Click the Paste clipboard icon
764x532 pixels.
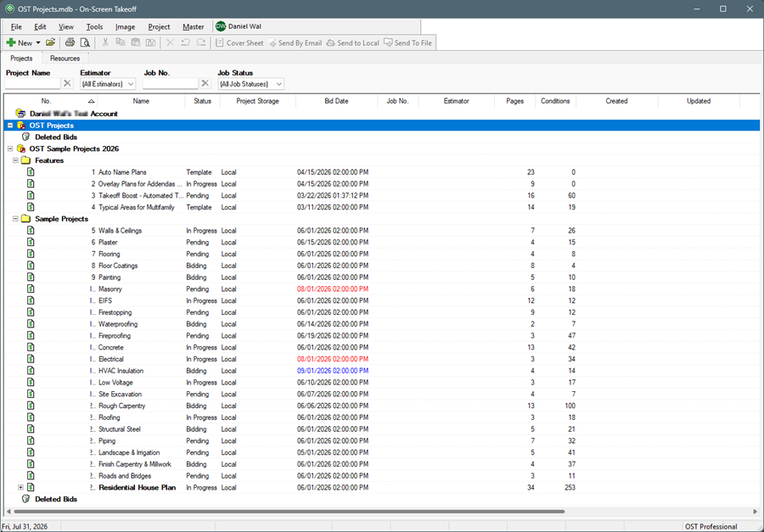click(x=136, y=43)
